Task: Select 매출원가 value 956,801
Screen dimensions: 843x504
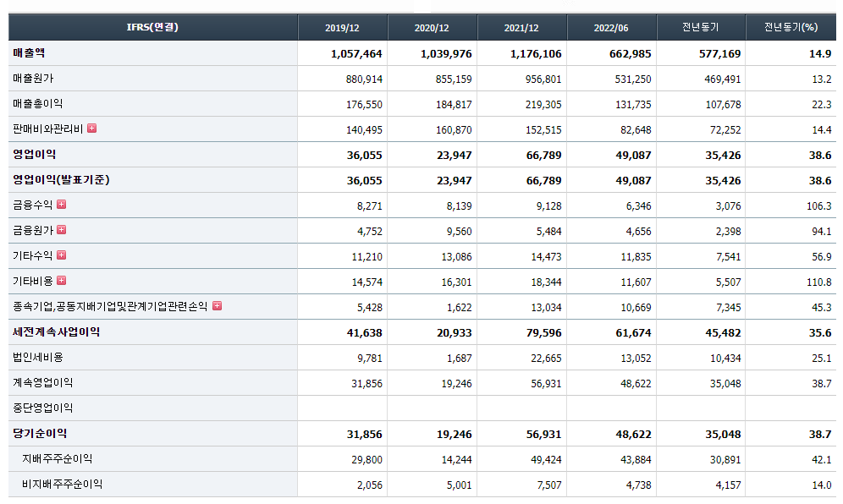Action: coord(543,79)
